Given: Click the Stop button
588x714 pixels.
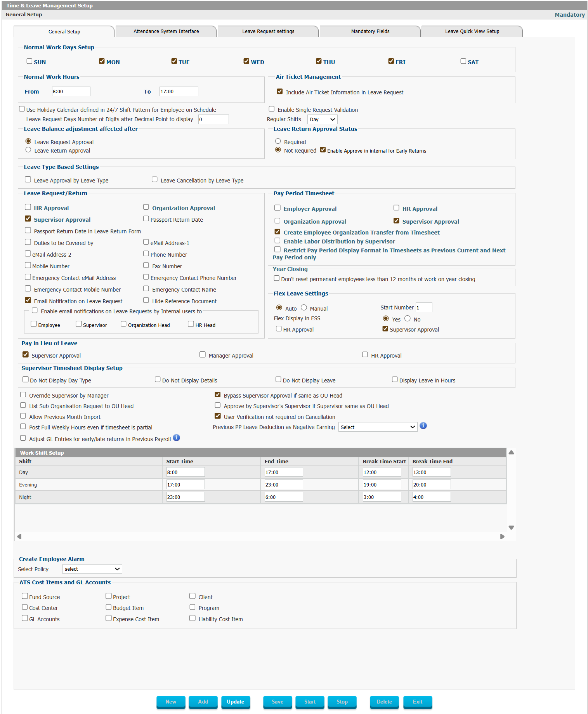Looking at the screenshot, I should click(342, 702).
